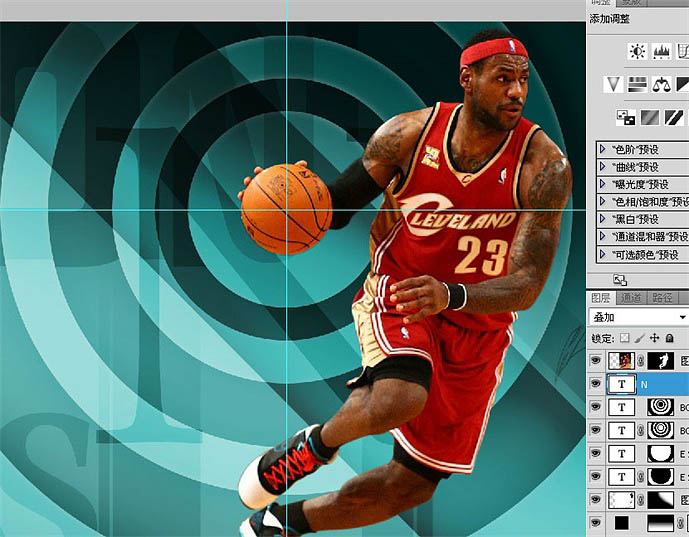Select the bottom layer gradient mask thumbnail

pos(661,522)
